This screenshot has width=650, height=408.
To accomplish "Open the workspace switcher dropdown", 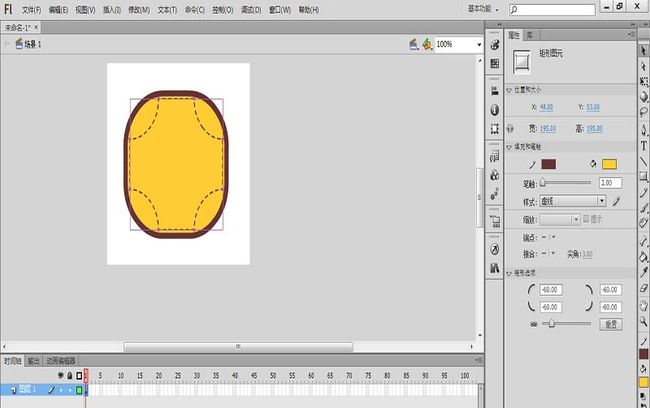I will [x=483, y=9].
